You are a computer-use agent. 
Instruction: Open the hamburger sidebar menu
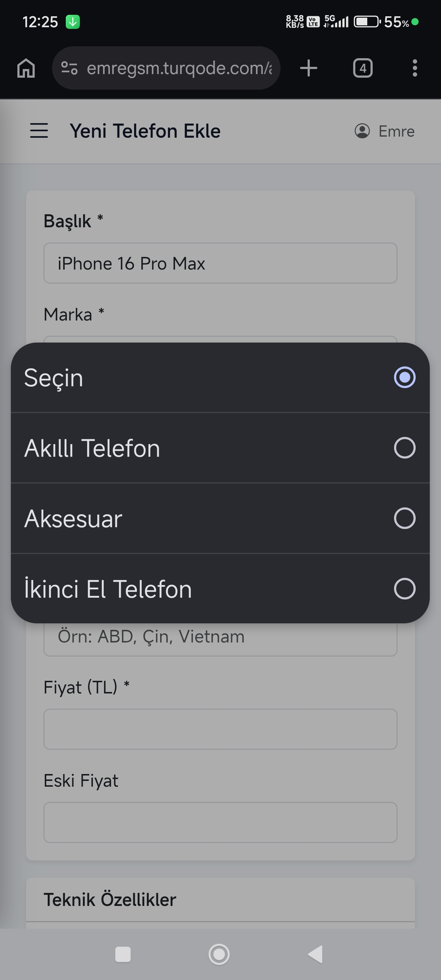39,130
